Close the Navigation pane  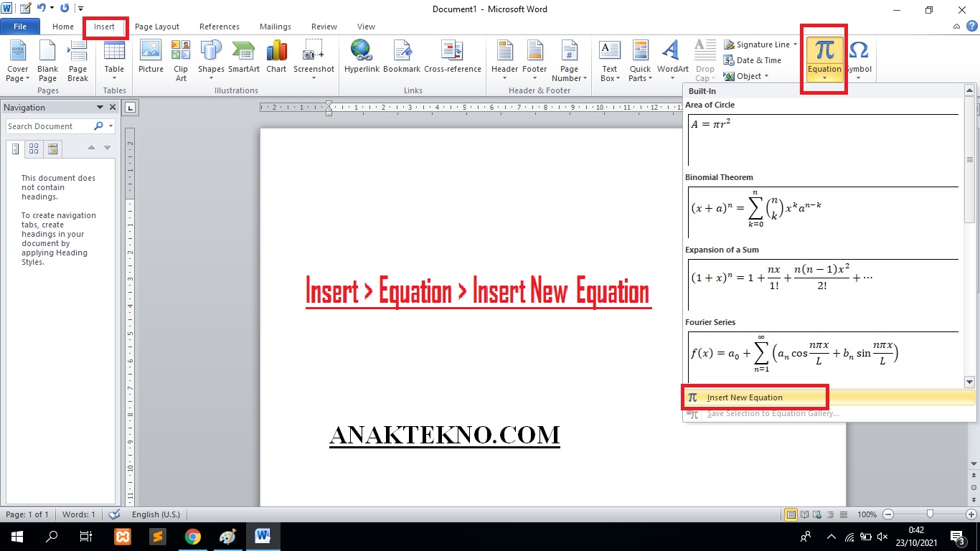[113, 108]
